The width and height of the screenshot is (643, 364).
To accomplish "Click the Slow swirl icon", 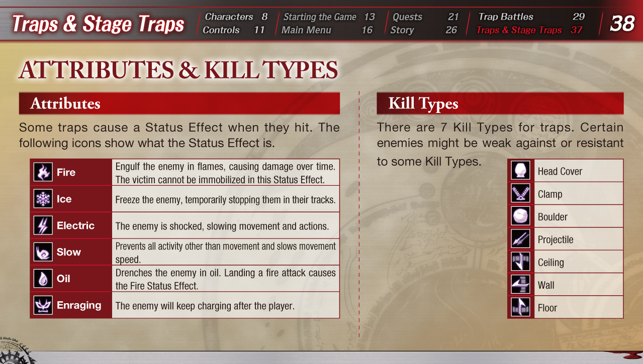I will [x=43, y=252].
